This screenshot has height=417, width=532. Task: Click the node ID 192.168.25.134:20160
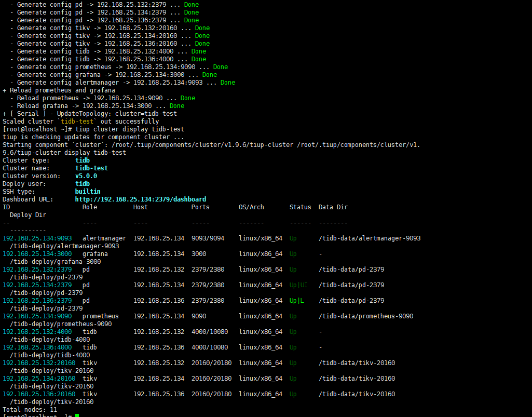39,379
